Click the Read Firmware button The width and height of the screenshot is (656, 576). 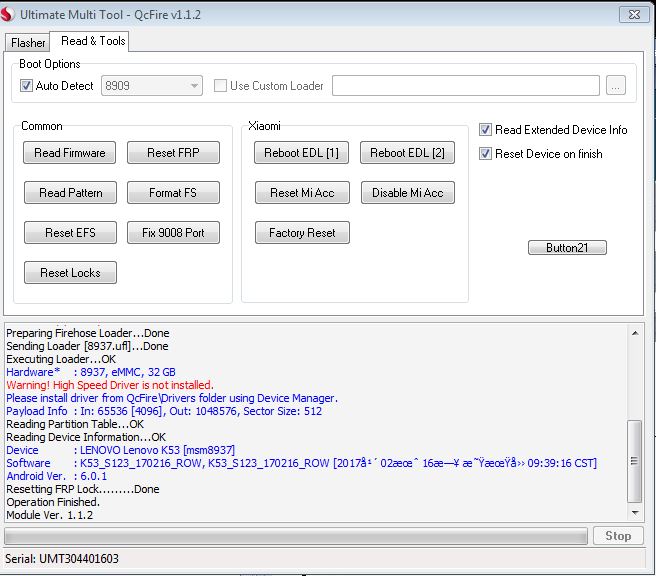pyautogui.click(x=69, y=153)
